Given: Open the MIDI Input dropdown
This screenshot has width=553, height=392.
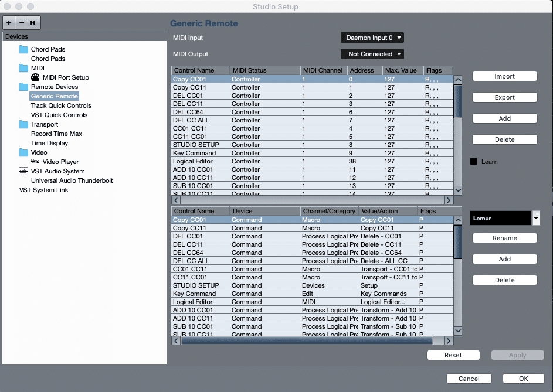Looking at the screenshot, I should click(x=372, y=38).
